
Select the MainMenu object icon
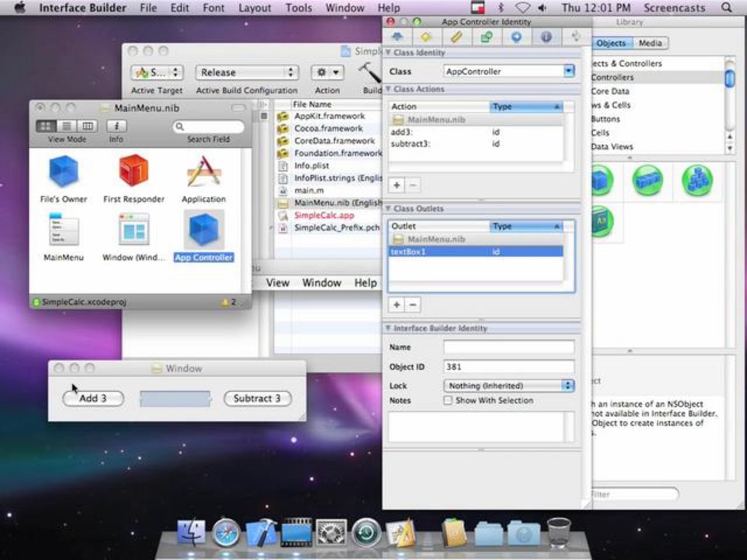63,229
